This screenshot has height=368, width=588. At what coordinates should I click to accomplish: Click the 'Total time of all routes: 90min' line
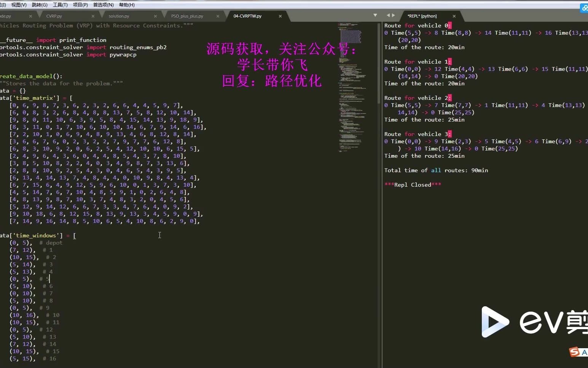point(436,170)
